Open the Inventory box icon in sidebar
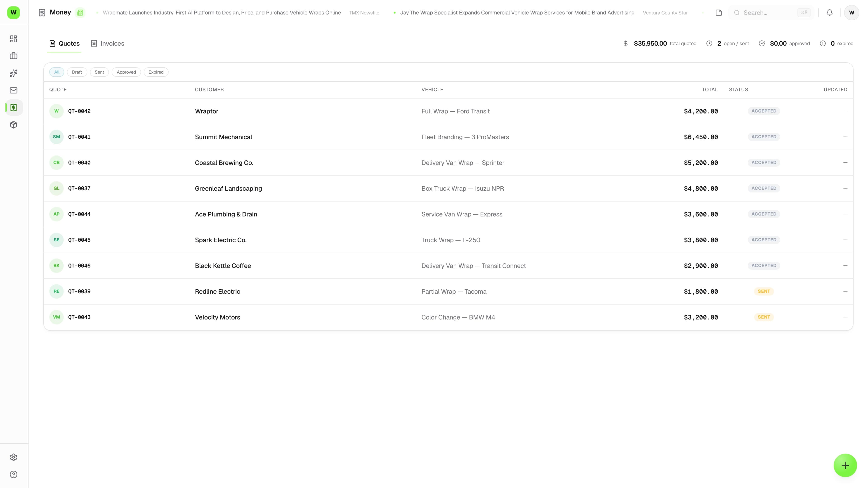The width and height of the screenshot is (868, 488). pos(14,125)
